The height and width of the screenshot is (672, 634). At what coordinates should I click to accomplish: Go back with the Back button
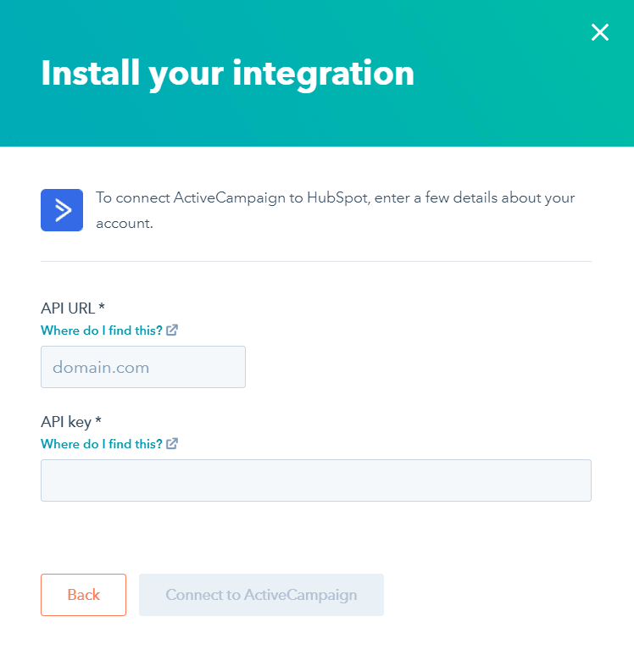[84, 595]
